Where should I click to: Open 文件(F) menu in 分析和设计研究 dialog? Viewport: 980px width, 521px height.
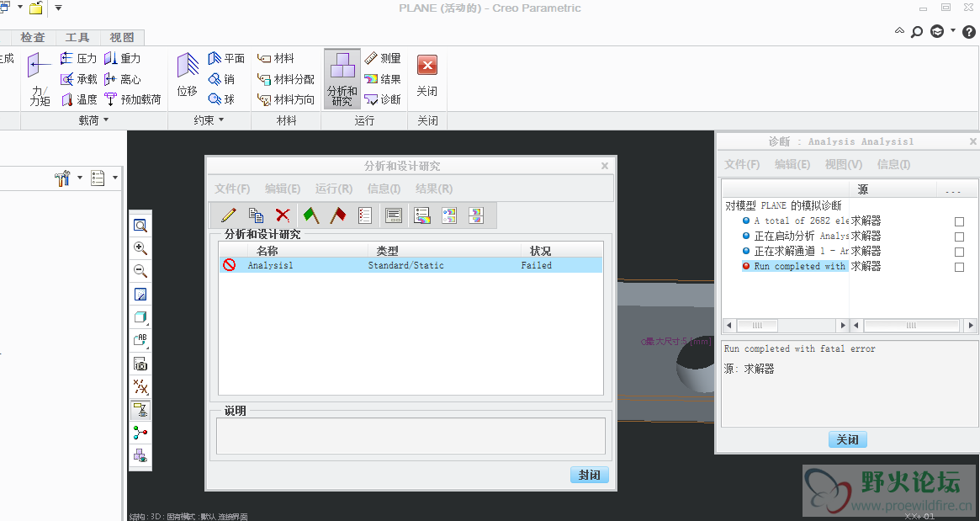(x=232, y=189)
